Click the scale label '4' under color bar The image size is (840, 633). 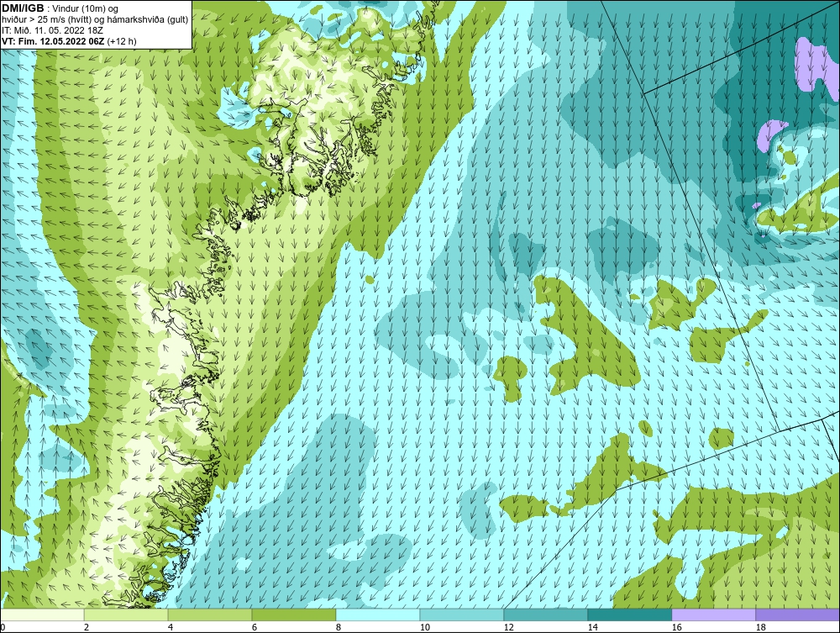click(171, 627)
